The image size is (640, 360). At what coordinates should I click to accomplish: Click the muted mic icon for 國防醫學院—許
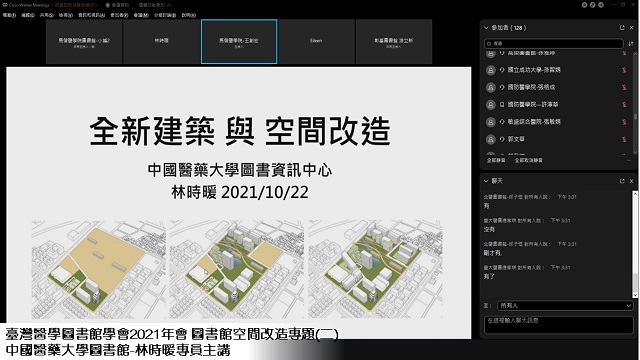tap(624, 104)
